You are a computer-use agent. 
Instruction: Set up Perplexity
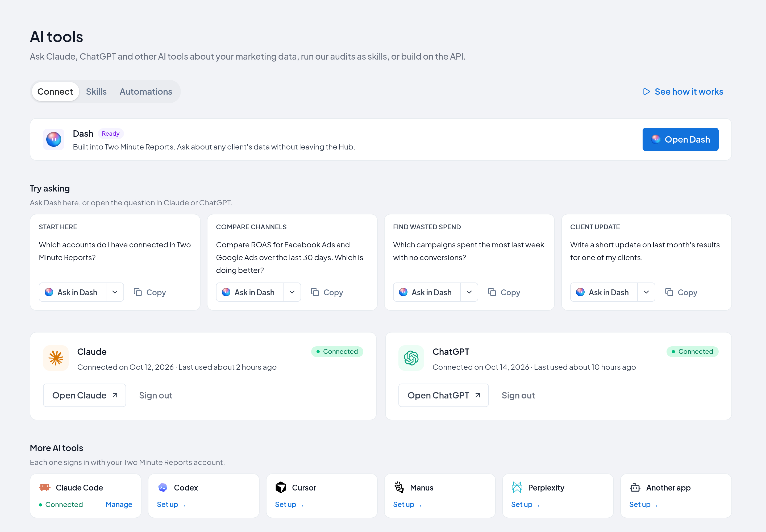coord(526,504)
